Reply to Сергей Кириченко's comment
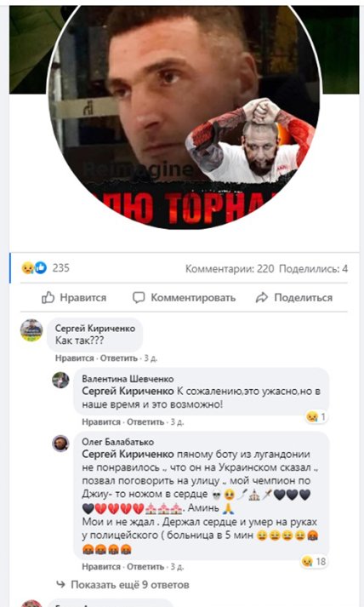The height and width of the screenshot is (607, 364). [x=119, y=358]
